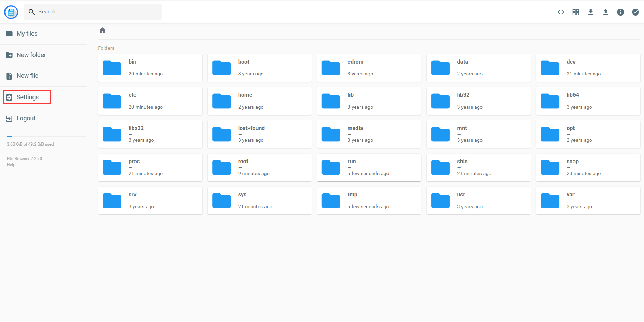
Task: Open the Help link
Action: tap(11, 165)
